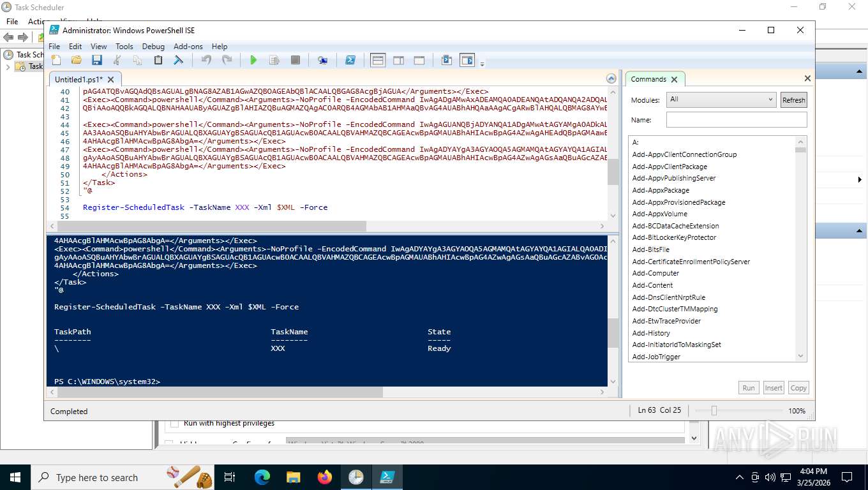
Task: Select the Commands tab
Action: click(648, 79)
